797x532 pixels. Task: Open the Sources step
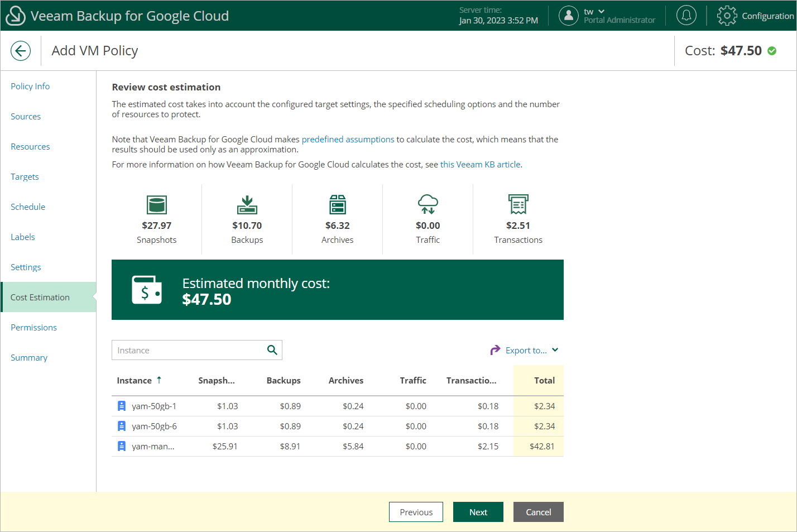[x=26, y=116]
